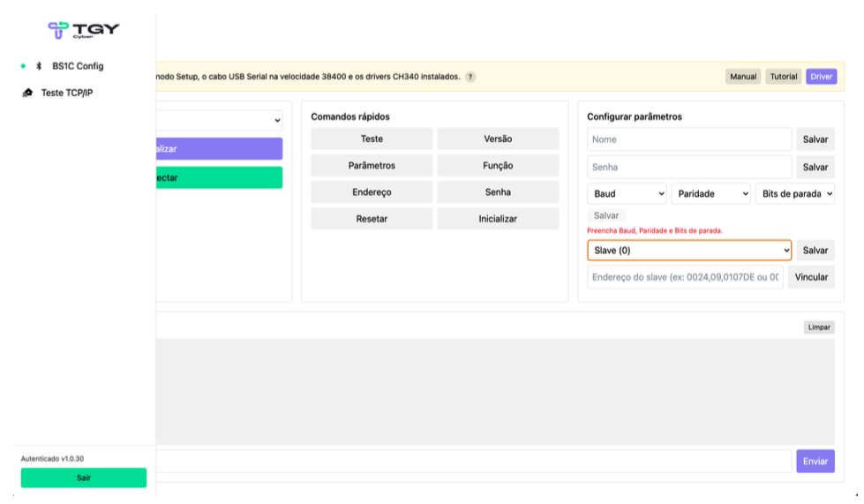Open the Bits de parada dropdown
864x504 pixels.
coord(794,194)
